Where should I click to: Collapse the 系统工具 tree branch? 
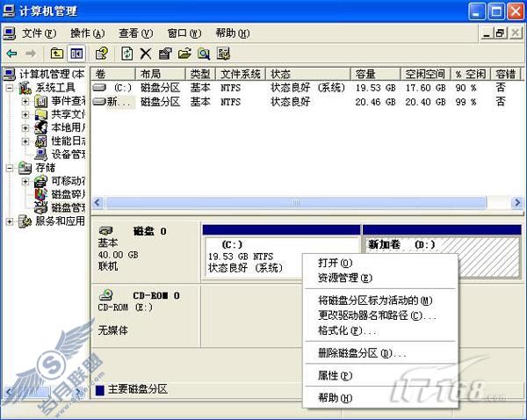[10, 88]
